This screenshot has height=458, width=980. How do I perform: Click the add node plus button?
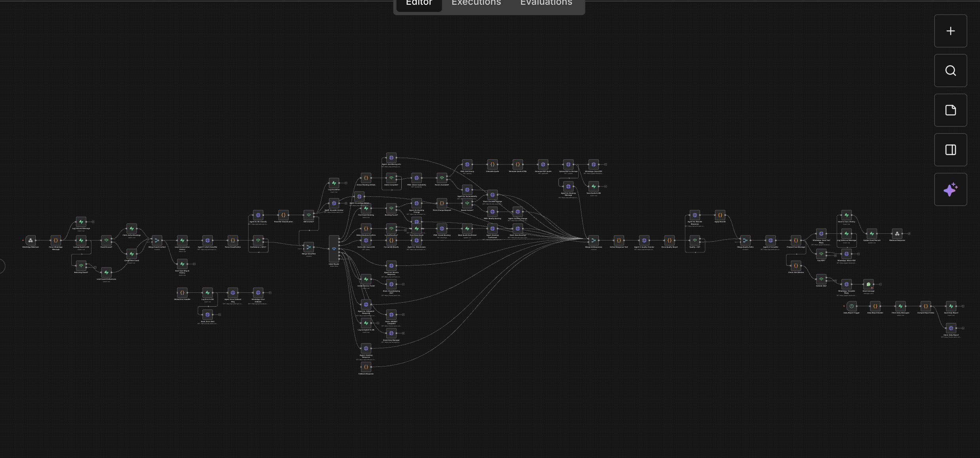[x=950, y=31]
